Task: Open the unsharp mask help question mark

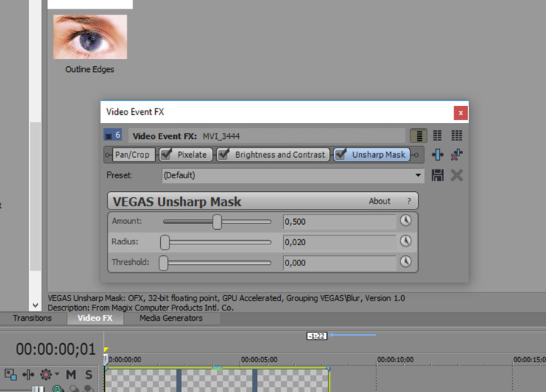Action: [409, 201]
